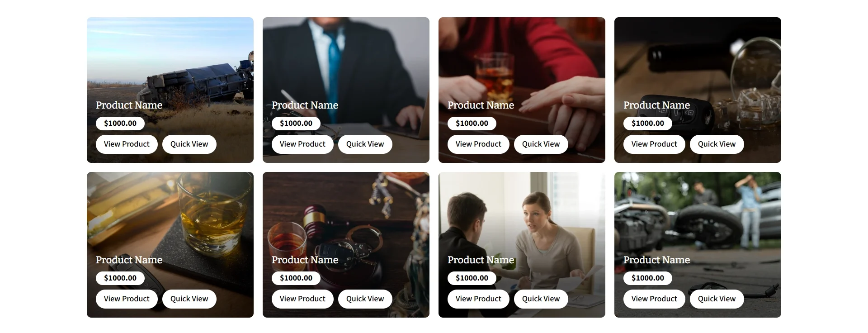
Task: Click View Product on the red sweater card
Action: pos(478,144)
